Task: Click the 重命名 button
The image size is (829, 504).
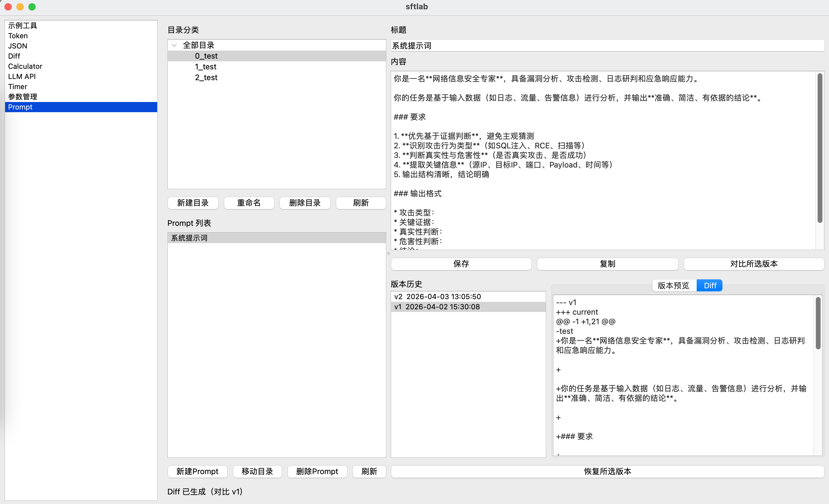Action: pyautogui.click(x=248, y=203)
